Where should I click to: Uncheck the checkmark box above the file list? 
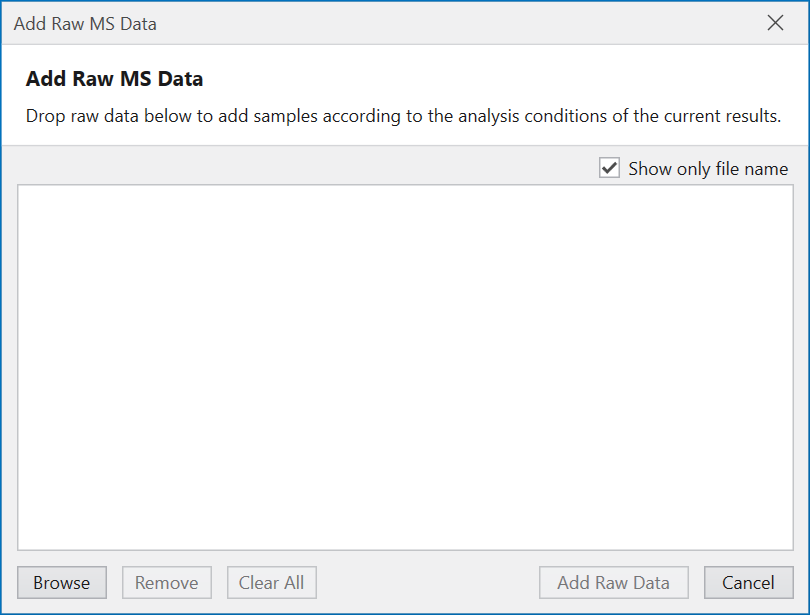[609, 168]
